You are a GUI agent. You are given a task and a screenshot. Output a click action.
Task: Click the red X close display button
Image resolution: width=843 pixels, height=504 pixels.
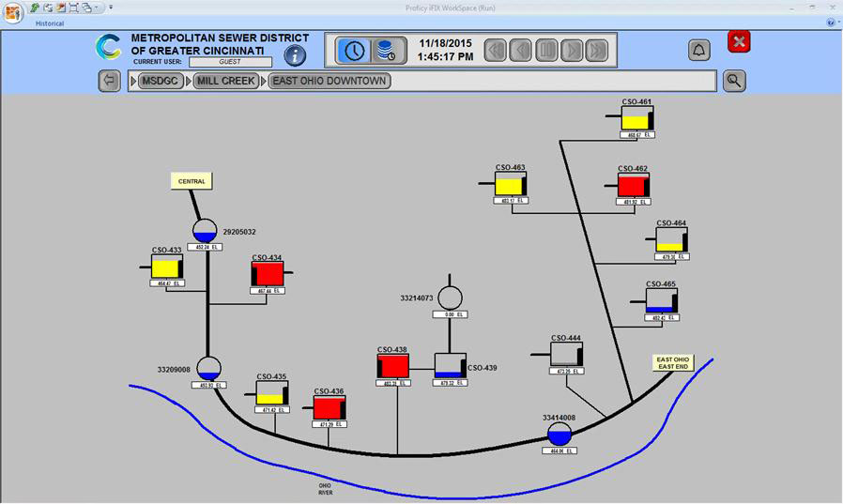coord(739,42)
